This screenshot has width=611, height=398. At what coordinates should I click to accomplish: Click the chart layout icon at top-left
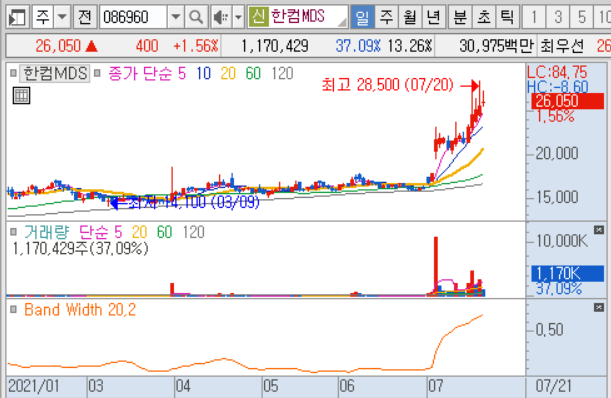[17, 17]
